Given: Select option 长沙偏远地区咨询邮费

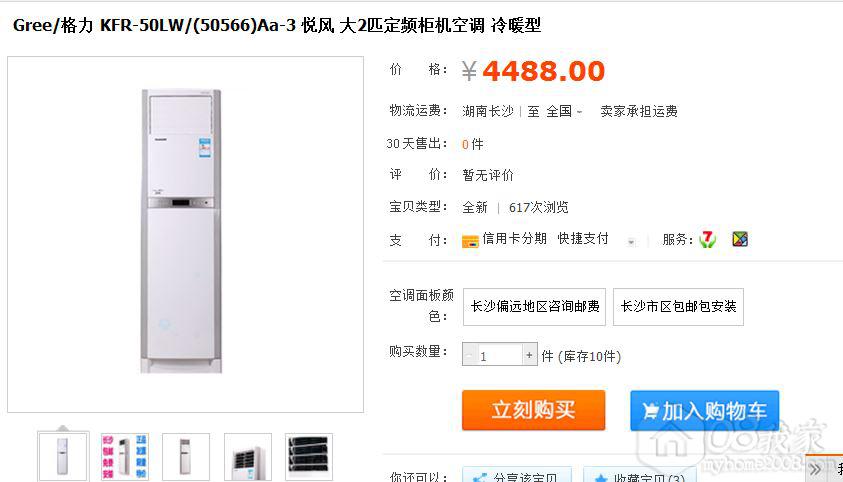Looking at the screenshot, I should pos(534,307).
